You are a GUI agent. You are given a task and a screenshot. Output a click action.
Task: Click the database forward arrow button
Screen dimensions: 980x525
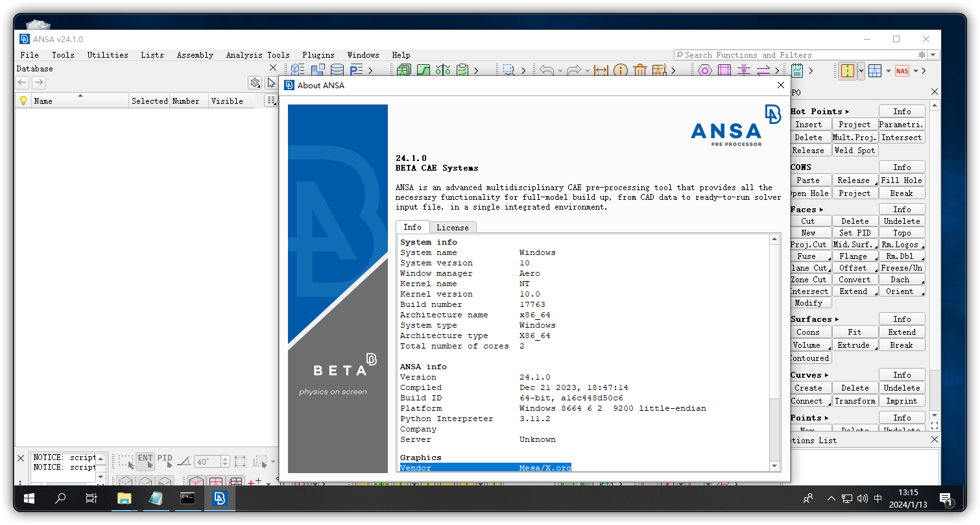[x=39, y=82]
